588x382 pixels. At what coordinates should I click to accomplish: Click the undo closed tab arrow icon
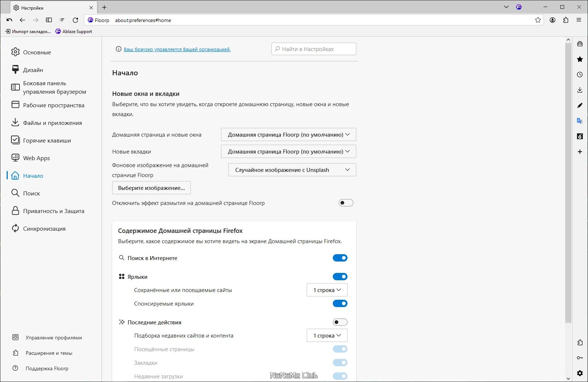(9, 20)
